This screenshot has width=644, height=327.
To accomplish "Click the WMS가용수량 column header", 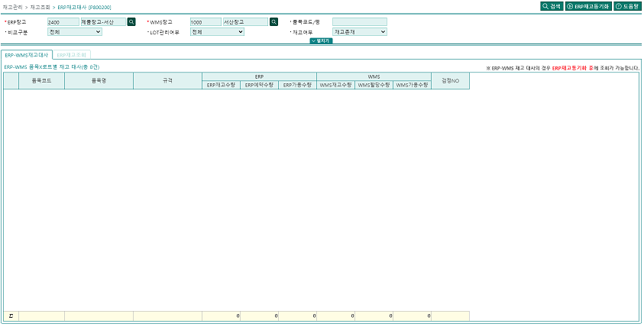I will pos(412,85).
